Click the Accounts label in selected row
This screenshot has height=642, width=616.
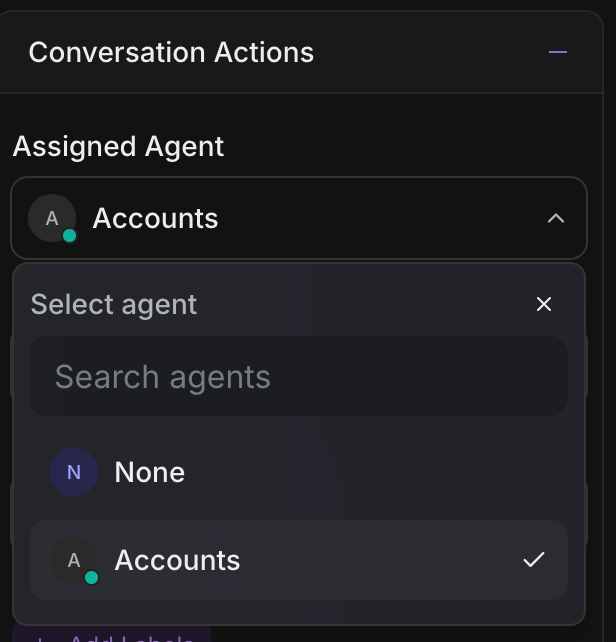click(177, 560)
